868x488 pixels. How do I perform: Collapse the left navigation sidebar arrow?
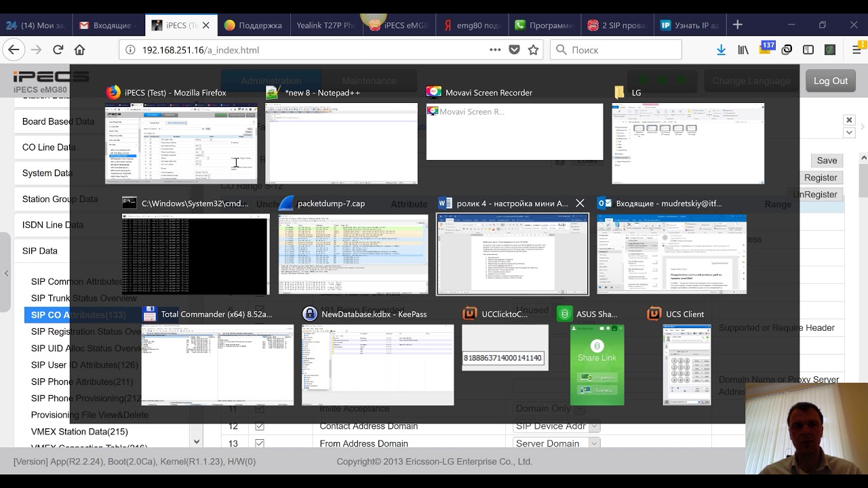pos(6,273)
